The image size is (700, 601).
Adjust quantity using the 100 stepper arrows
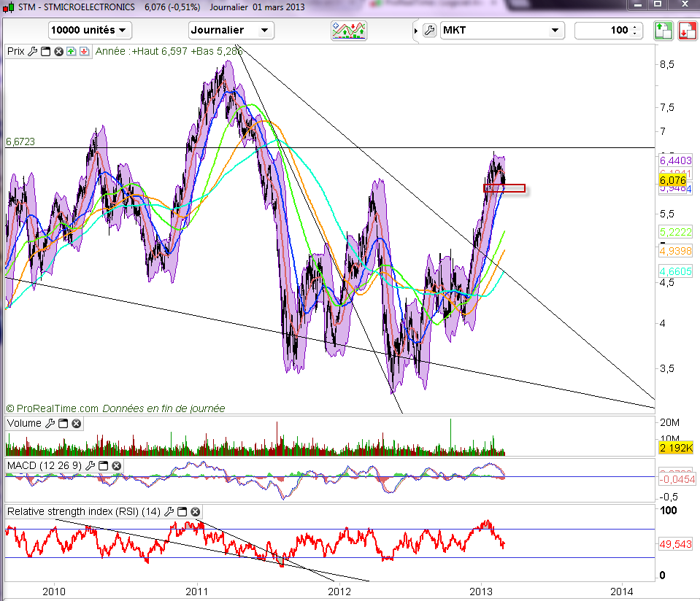pos(635,31)
